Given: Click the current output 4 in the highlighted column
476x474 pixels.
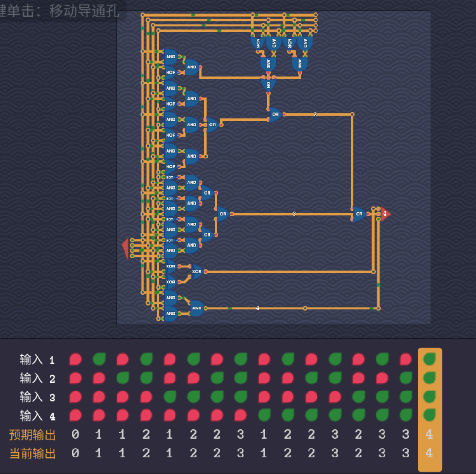Looking at the screenshot, I should click(429, 453).
